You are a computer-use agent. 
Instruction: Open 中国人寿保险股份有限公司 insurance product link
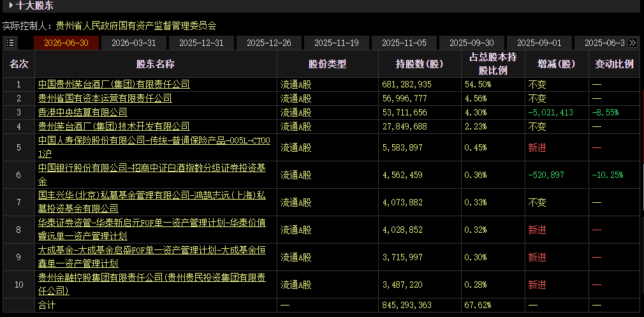[x=154, y=147]
